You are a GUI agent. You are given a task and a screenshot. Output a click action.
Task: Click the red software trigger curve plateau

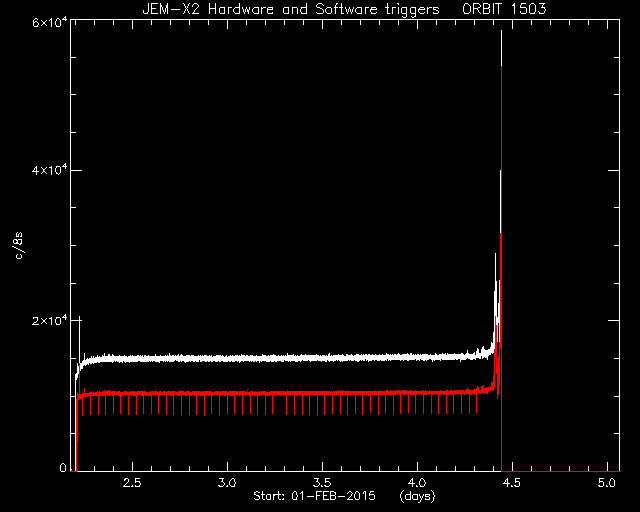[x=286, y=393]
